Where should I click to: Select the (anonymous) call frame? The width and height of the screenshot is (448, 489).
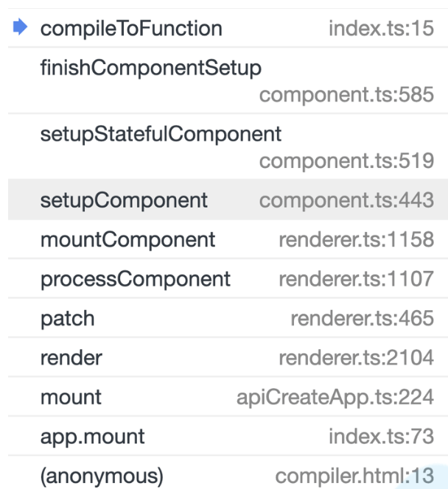click(102, 476)
